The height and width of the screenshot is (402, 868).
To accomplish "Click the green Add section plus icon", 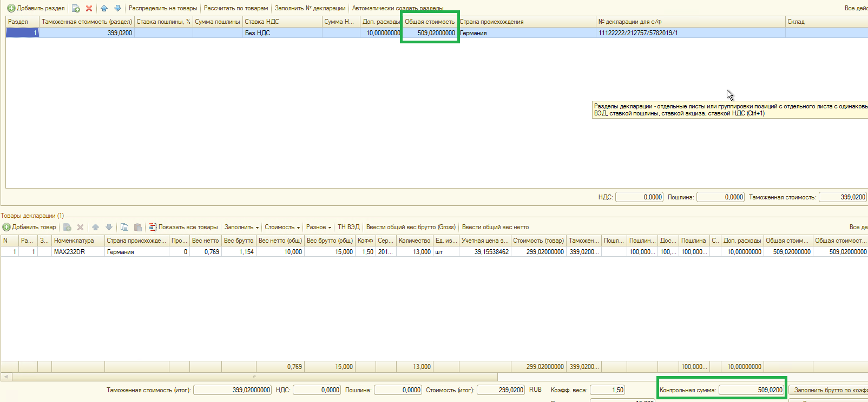I will tap(11, 9).
